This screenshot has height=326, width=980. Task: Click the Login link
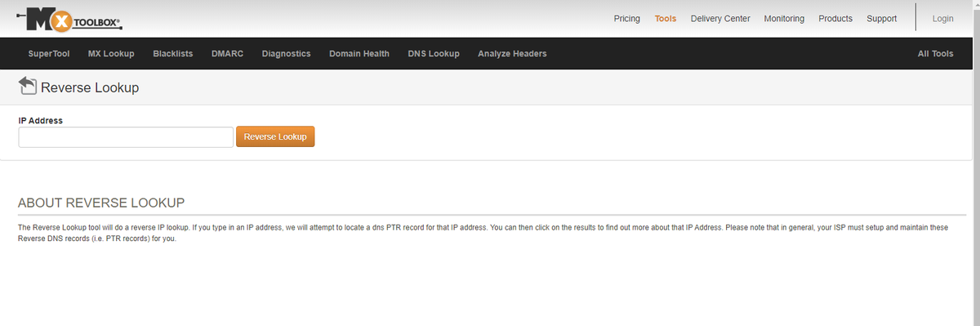click(943, 19)
